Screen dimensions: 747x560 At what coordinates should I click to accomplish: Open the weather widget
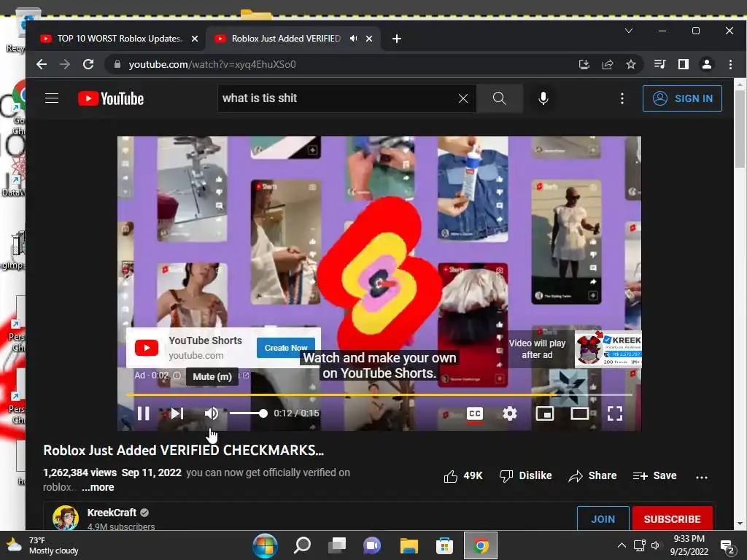click(x=42, y=545)
